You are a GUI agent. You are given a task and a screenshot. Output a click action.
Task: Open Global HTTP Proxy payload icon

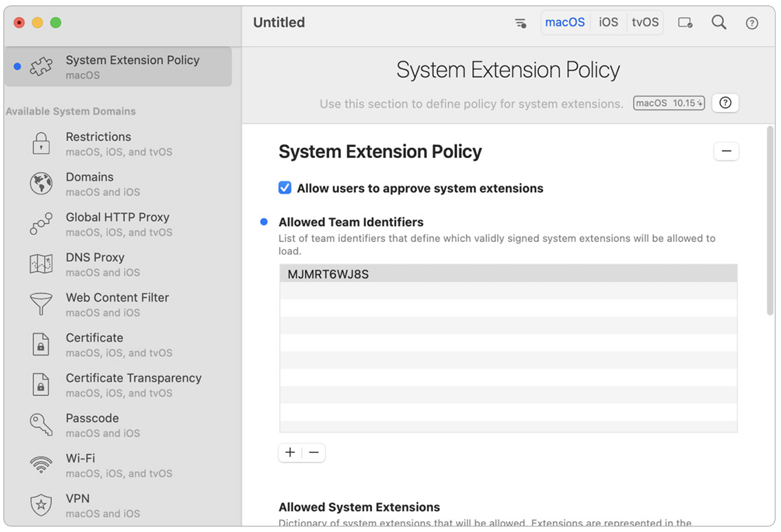pyautogui.click(x=41, y=224)
